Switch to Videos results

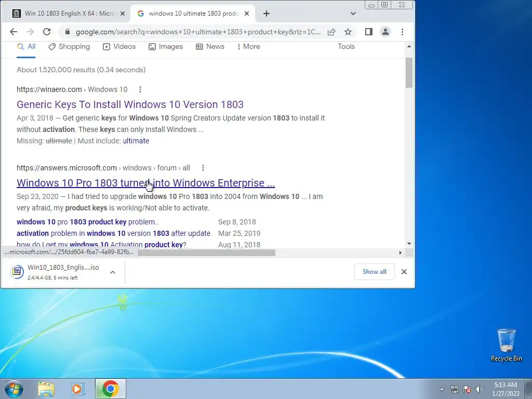coord(119,47)
